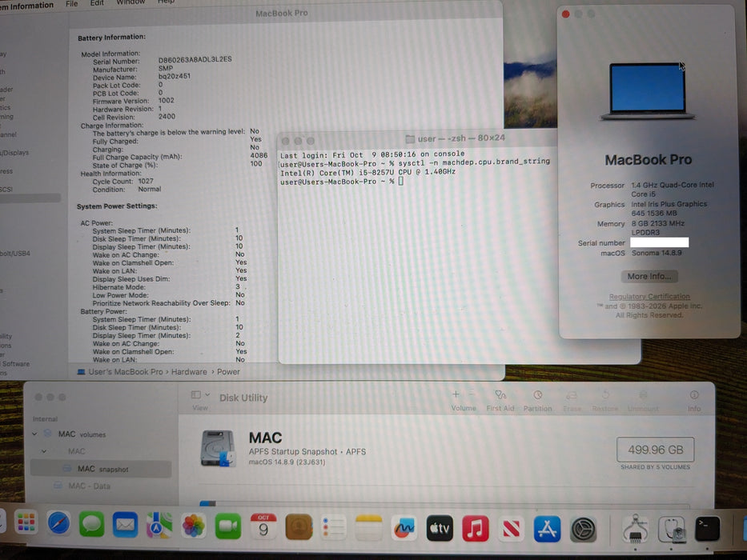Viewport: 747px width, 560px height.
Task: Click Hardware in System Information path bar
Action: (189, 371)
